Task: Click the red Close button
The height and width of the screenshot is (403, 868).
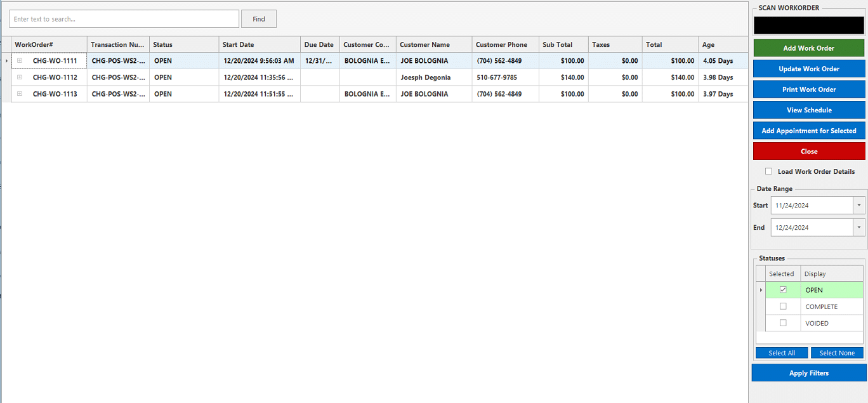Action: pos(809,151)
